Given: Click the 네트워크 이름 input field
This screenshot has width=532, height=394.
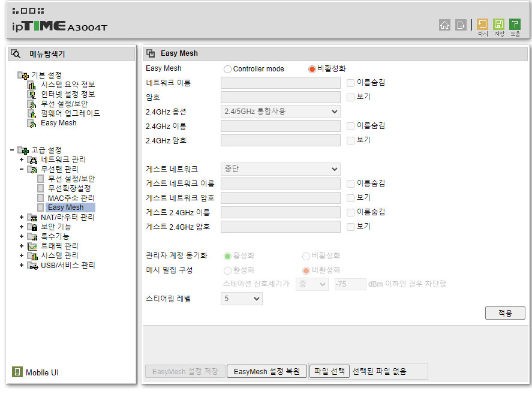Looking at the screenshot, I should pyautogui.click(x=280, y=83).
